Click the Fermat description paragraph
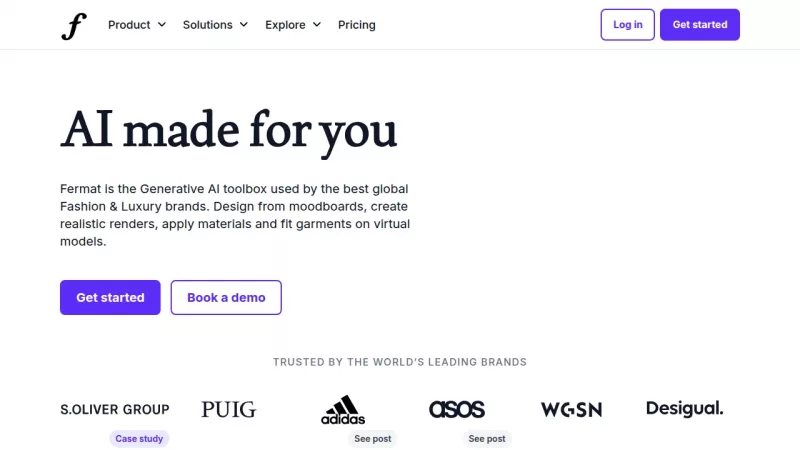The width and height of the screenshot is (800, 450). click(235, 215)
